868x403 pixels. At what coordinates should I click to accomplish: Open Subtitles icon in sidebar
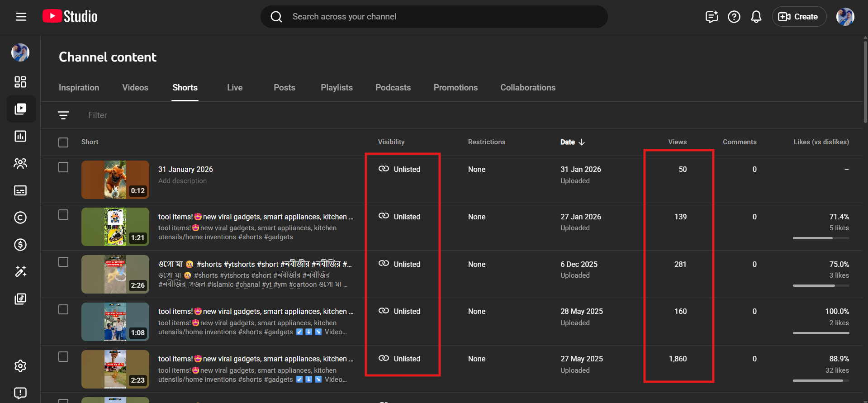pos(20,190)
